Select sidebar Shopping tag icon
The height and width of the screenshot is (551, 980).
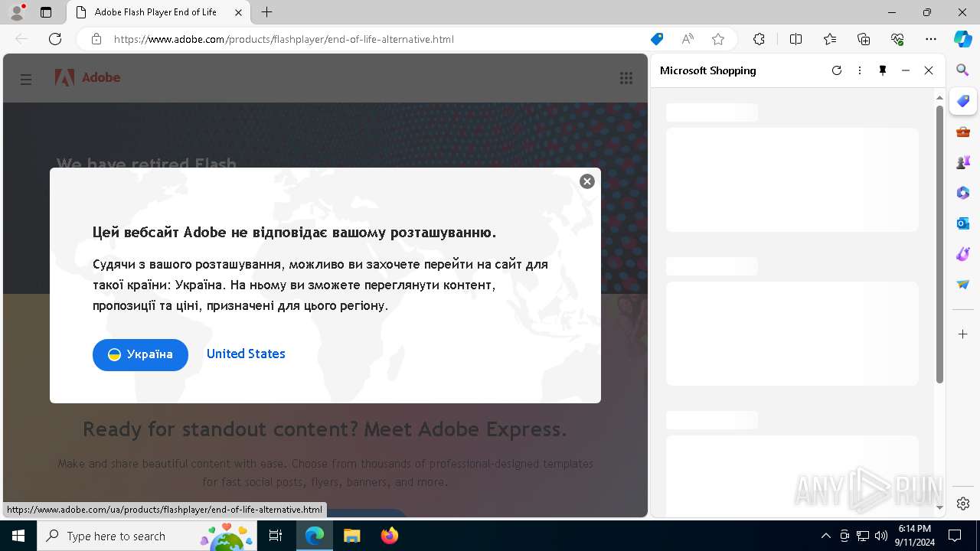[963, 101]
